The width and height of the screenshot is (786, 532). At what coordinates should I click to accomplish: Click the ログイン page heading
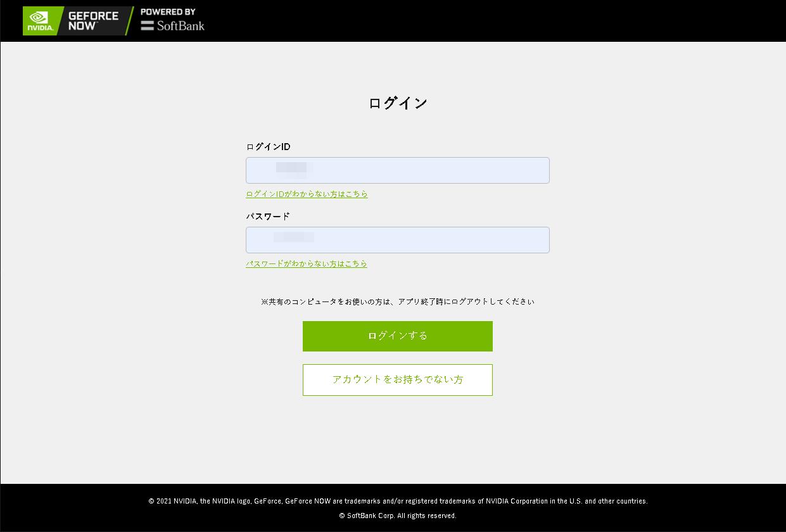398,102
